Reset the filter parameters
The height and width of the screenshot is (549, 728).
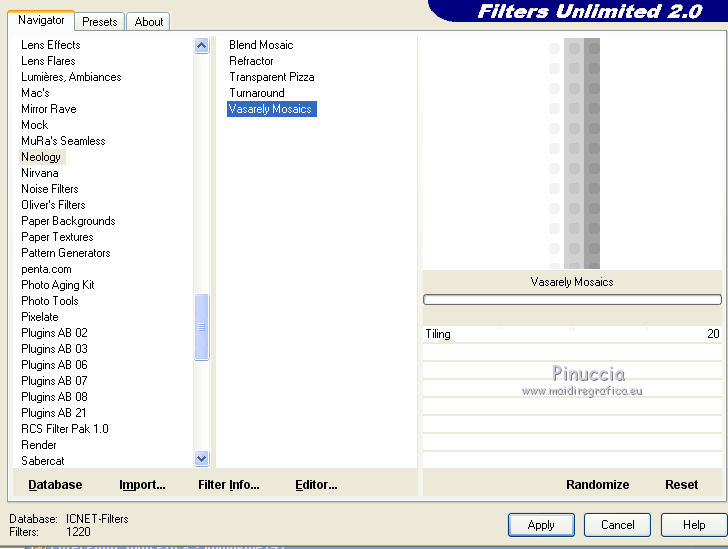click(x=681, y=484)
